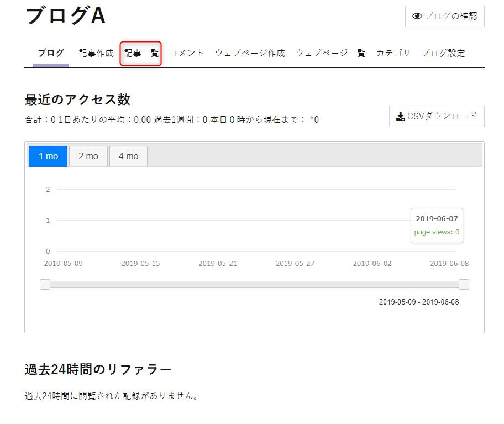Click the 2019-06-02 x-axis label
The width and height of the screenshot is (504, 424).
[x=372, y=264]
